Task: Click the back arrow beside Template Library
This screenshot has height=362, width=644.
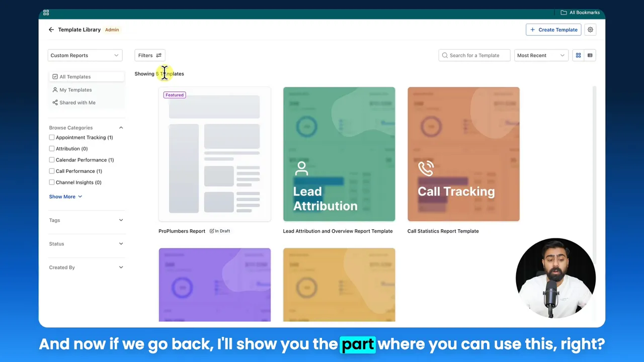Action: click(x=51, y=29)
